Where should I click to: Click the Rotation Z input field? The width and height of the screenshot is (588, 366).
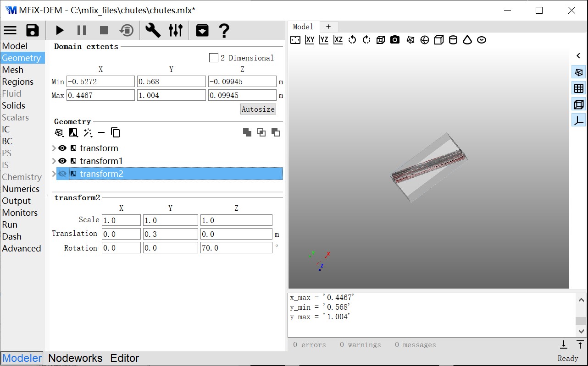click(x=236, y=248)
